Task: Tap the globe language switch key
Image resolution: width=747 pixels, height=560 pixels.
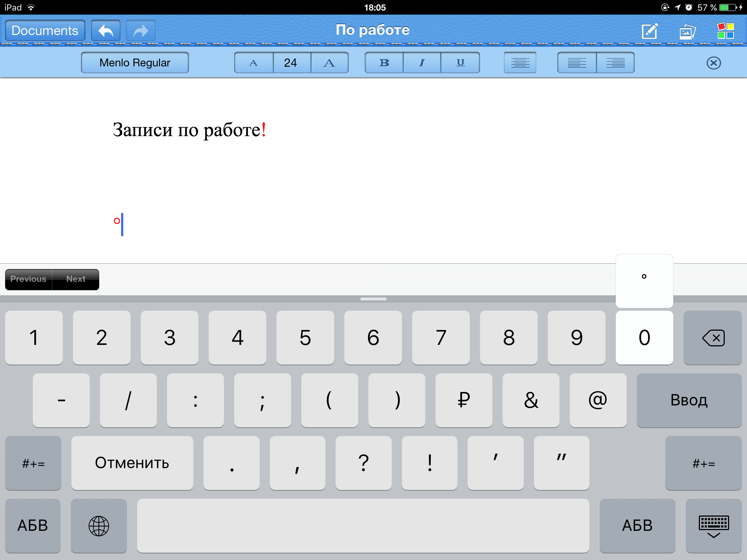Action: point(99,526)
